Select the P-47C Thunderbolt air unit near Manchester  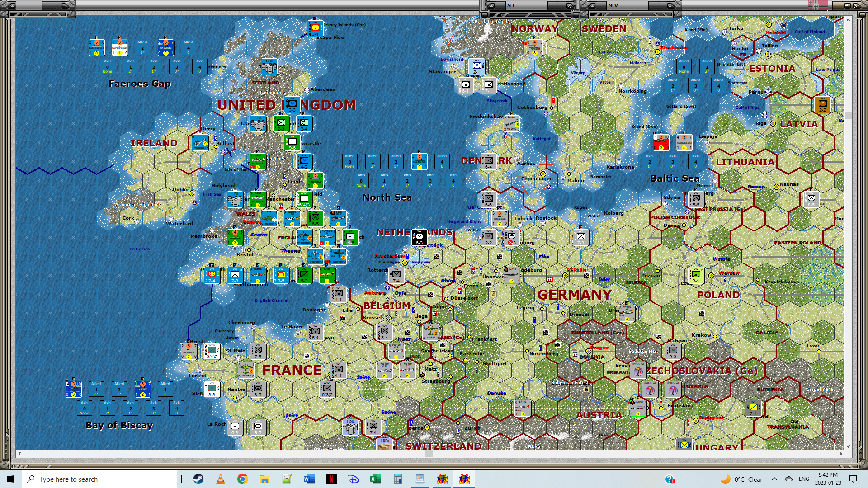point(258,199)
